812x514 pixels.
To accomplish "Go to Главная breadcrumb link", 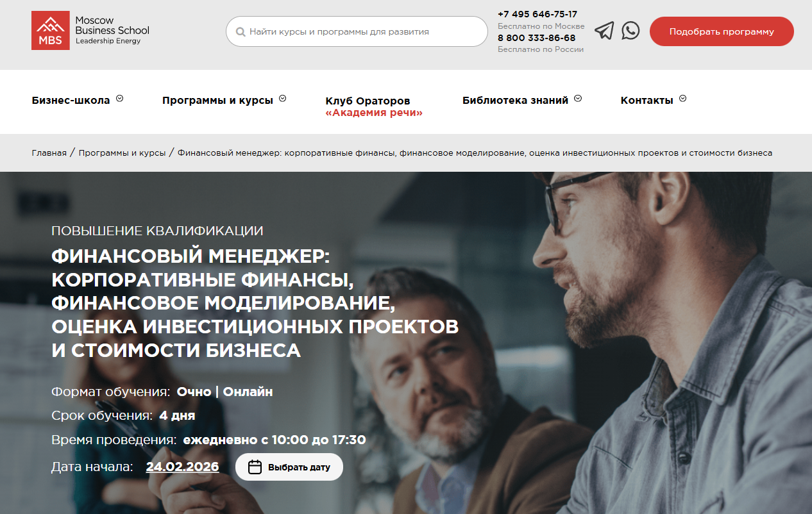I will point(49,153).
